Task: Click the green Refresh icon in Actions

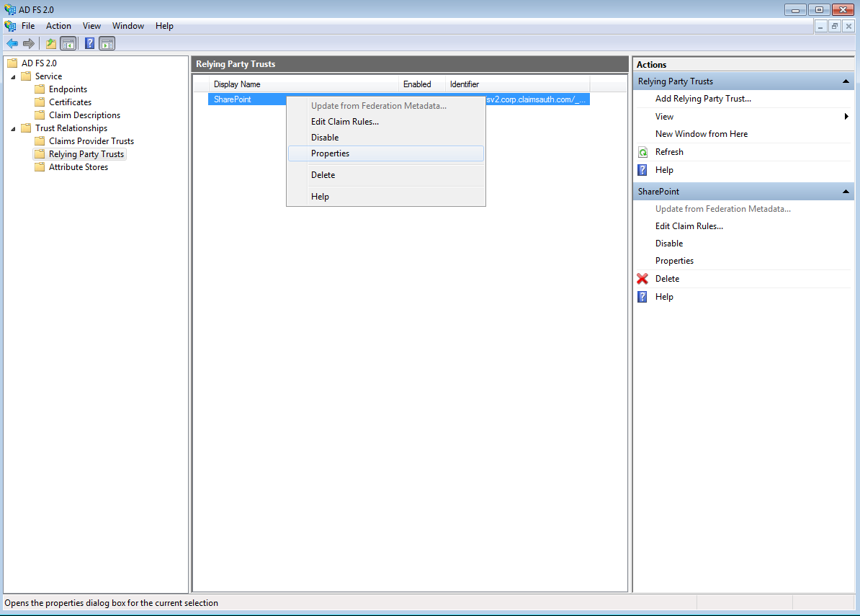Action: pos(642,152)
